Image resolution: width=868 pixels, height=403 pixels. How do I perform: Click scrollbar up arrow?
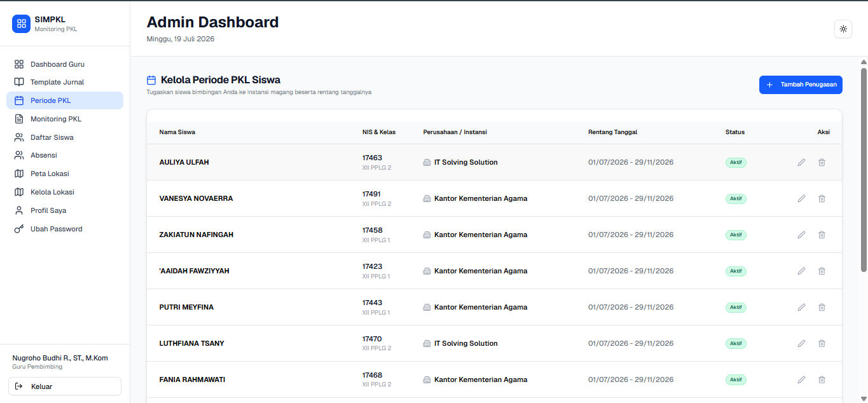coord(864,62)
